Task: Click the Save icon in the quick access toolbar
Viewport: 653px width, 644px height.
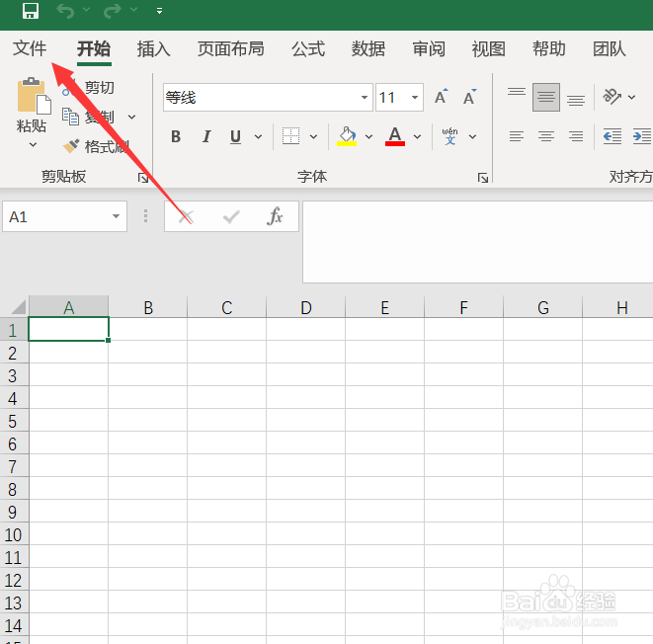Action: click(31, 11)
